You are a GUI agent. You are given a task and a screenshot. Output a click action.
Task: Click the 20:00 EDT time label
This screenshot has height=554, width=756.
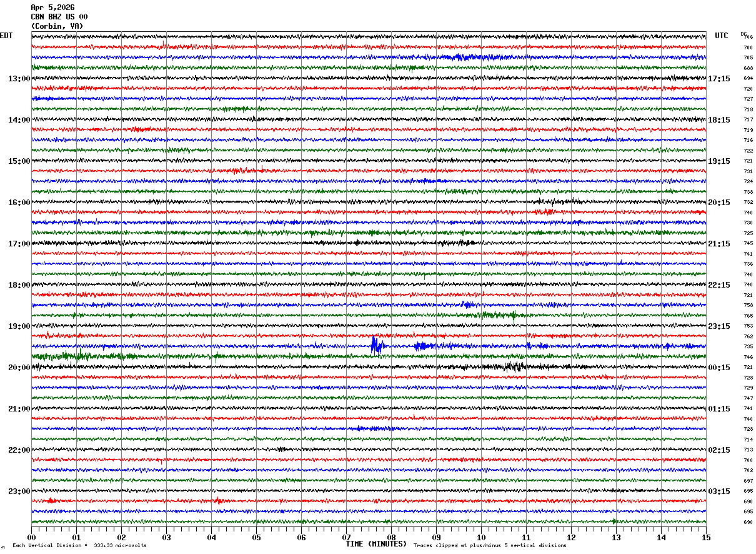[19, 368]
